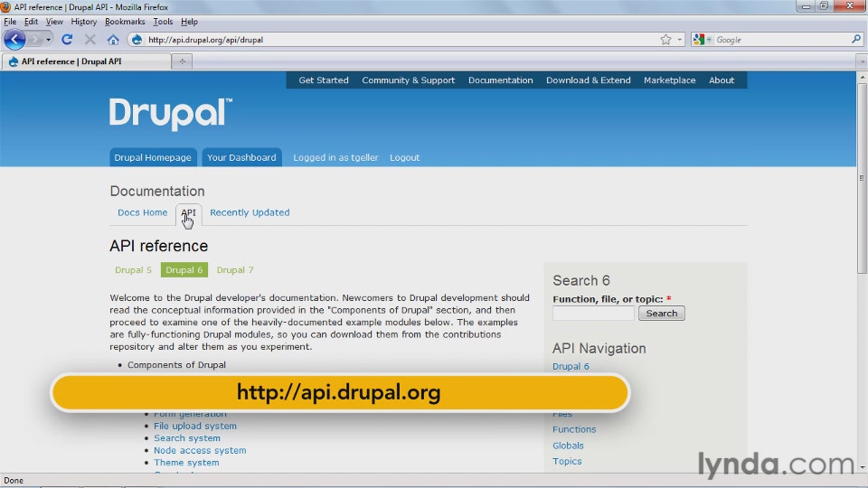Viewport: 868px width, 488px height.
Task: Reload the page with the refresh icon
Action: point(67,40)
